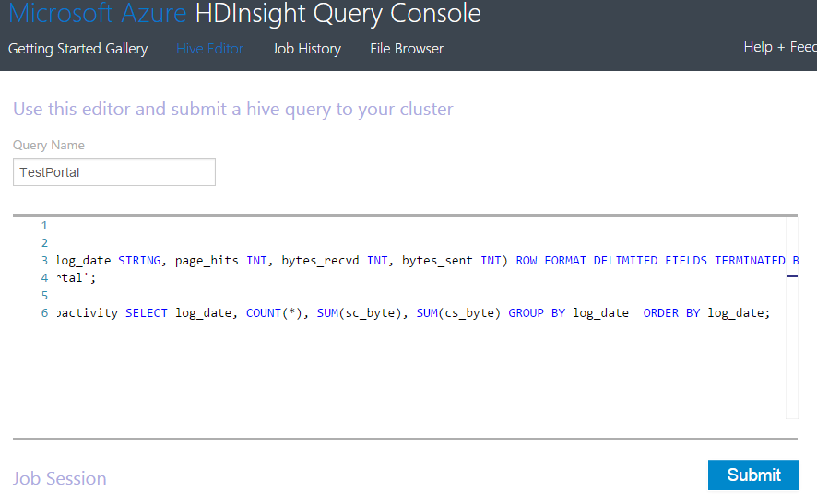Click the Job Session heading
The image size is (817, 504).
coord(60,478)
